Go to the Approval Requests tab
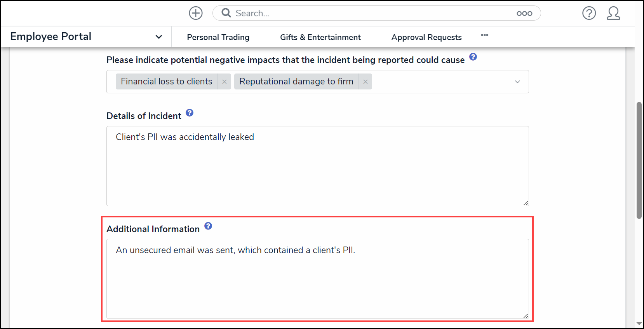The width and height of the screenshot is (644, 329). pyautogui.click(x=426, y=37)
